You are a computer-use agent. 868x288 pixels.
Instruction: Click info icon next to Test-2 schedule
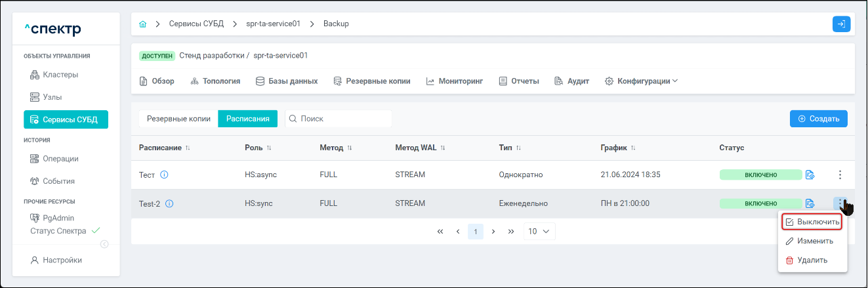tap(169, 203)
